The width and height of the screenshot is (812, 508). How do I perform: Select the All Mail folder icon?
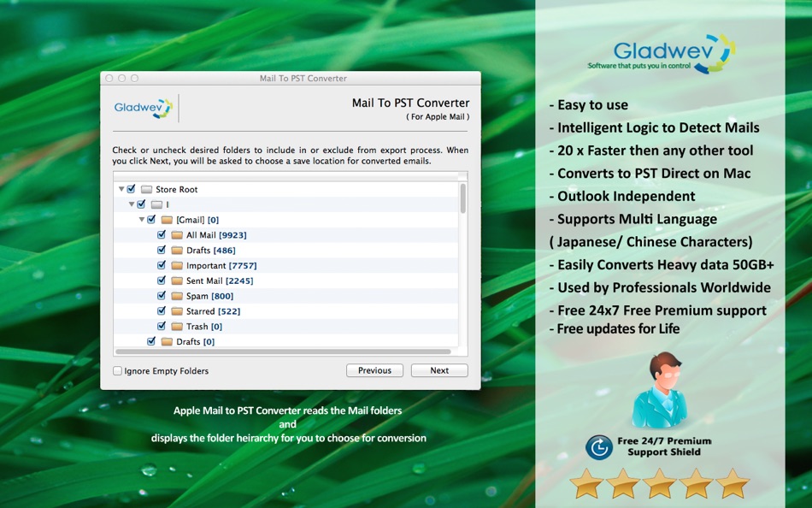(x=177, y=235)
